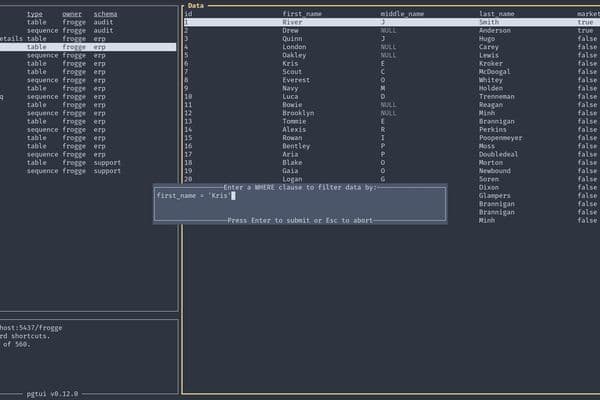Screen dimensions: 600x400
Task: Click the last_name cell 'Moss'
Action: pyautogui.click(x=487, y=146)
